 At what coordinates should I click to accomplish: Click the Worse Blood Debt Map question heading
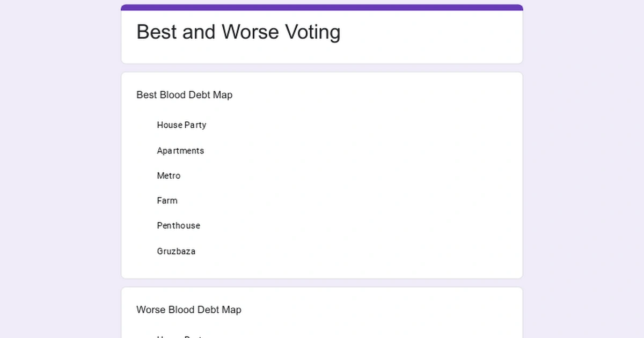[189, 310]
